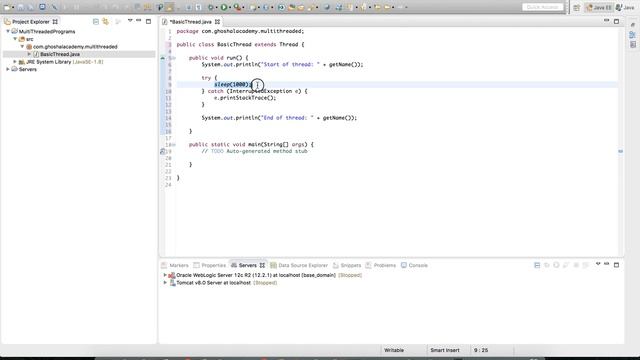Close the Servers view tab
This screenshot has height=360, width=640.
[262, 265]
